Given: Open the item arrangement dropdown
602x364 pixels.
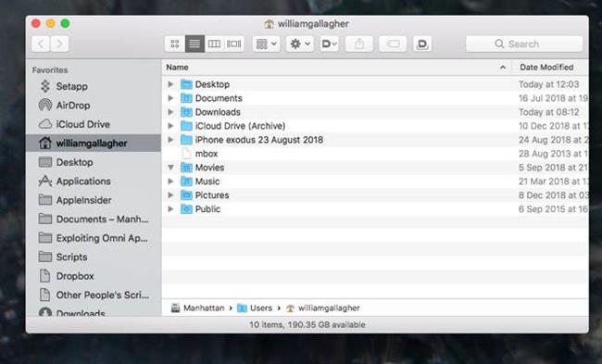Looking at the screenshot, I should tap(266, 44).
